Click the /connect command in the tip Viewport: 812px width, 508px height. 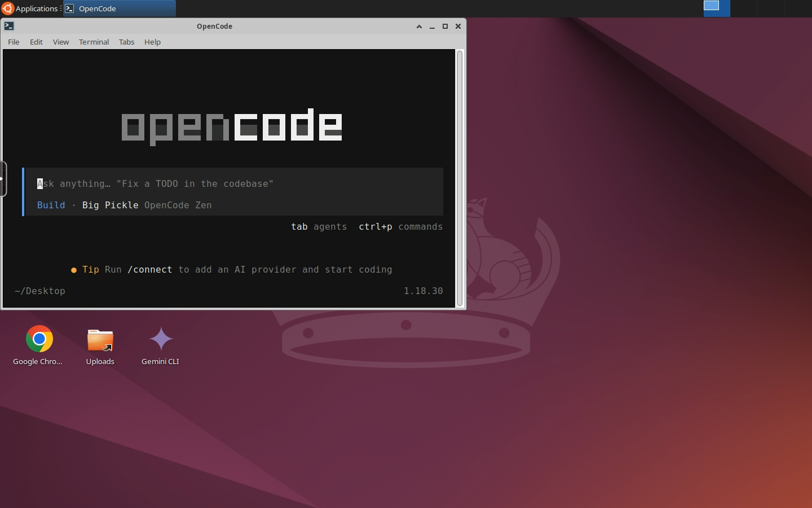coord(150,269)
